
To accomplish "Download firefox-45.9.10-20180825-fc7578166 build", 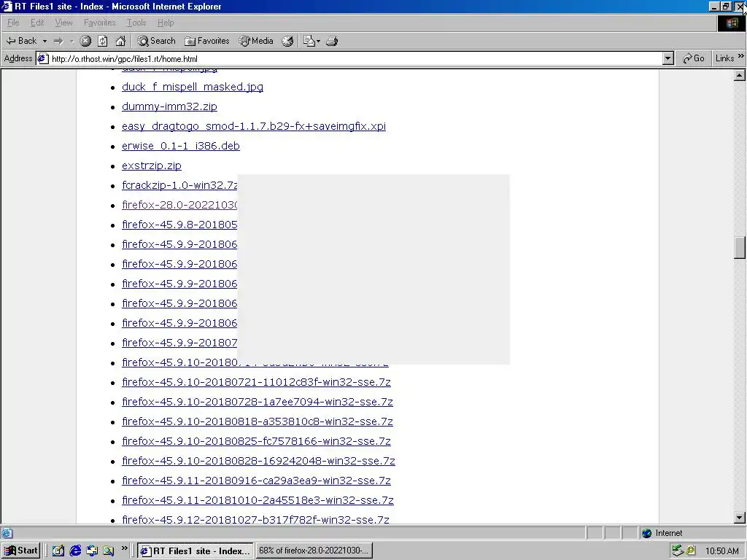I will (256, 441).
